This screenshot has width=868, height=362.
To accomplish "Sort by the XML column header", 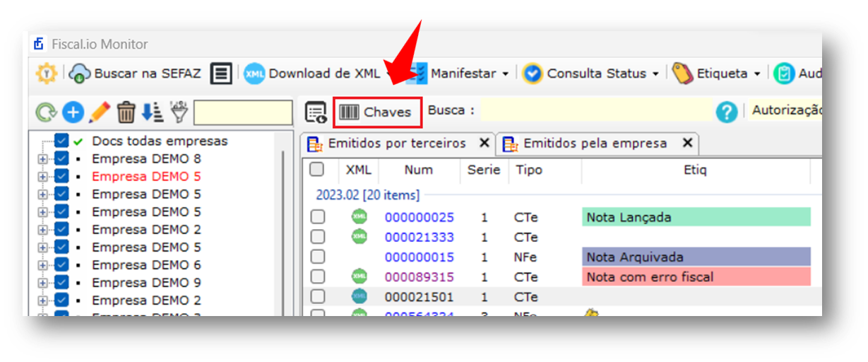I will 359,170.
